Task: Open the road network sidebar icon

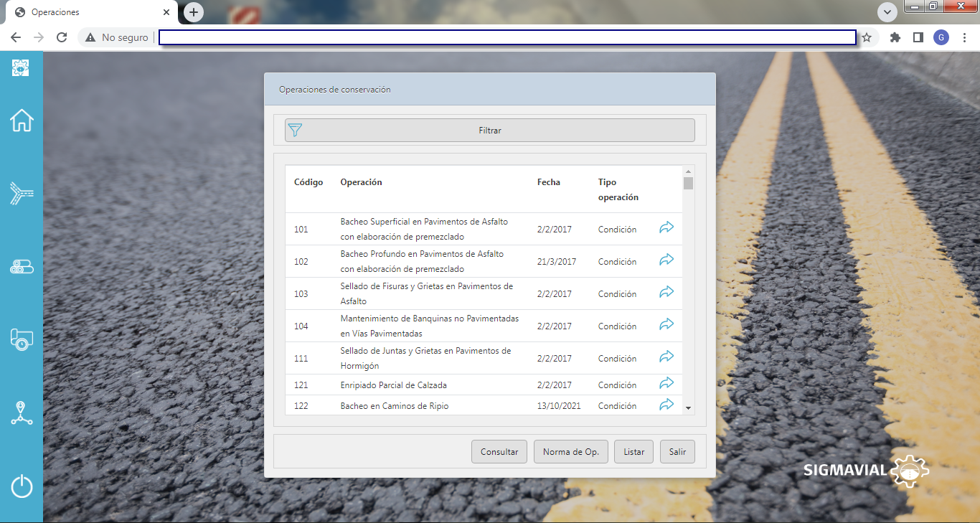Action: [22, 194]
